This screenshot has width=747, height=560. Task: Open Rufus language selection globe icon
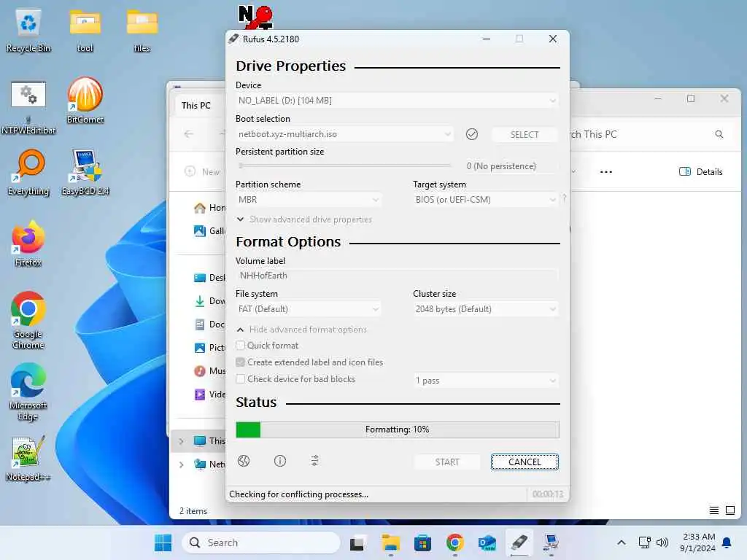point(244,461)
